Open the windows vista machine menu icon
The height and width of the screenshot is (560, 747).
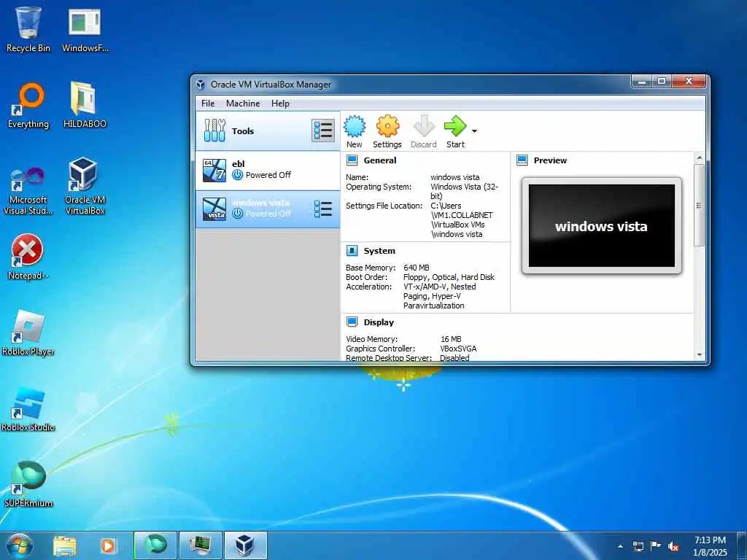(323, 209)
